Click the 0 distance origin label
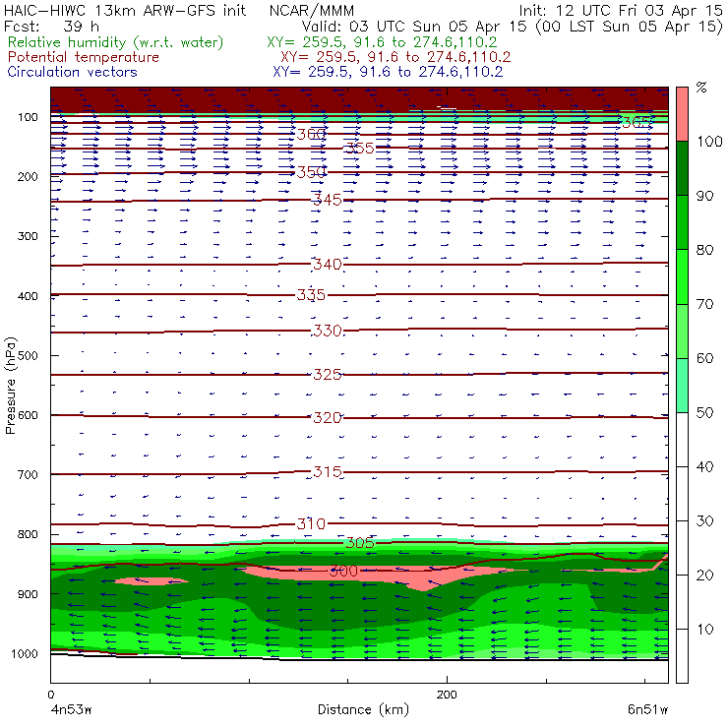Viewport: 728px width, 728px height. (x=51, y=695)
